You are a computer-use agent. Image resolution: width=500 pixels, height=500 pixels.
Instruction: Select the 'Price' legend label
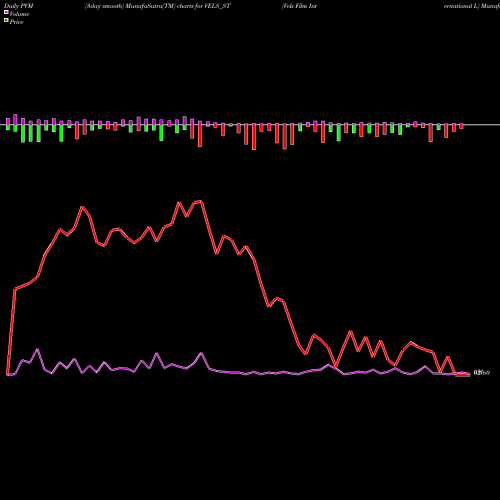tap(16, 22)
